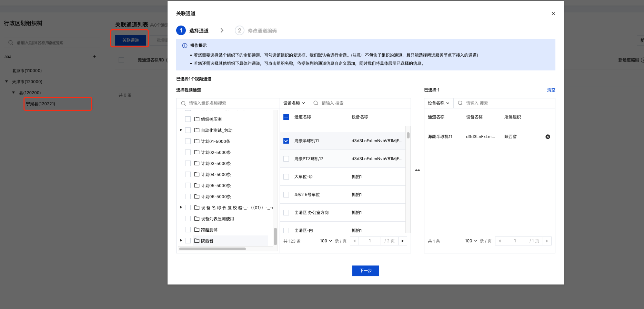Click the folder icon of 计划05-5000条
This screenshot has height=309, width=644.
(x=197, y=185)
